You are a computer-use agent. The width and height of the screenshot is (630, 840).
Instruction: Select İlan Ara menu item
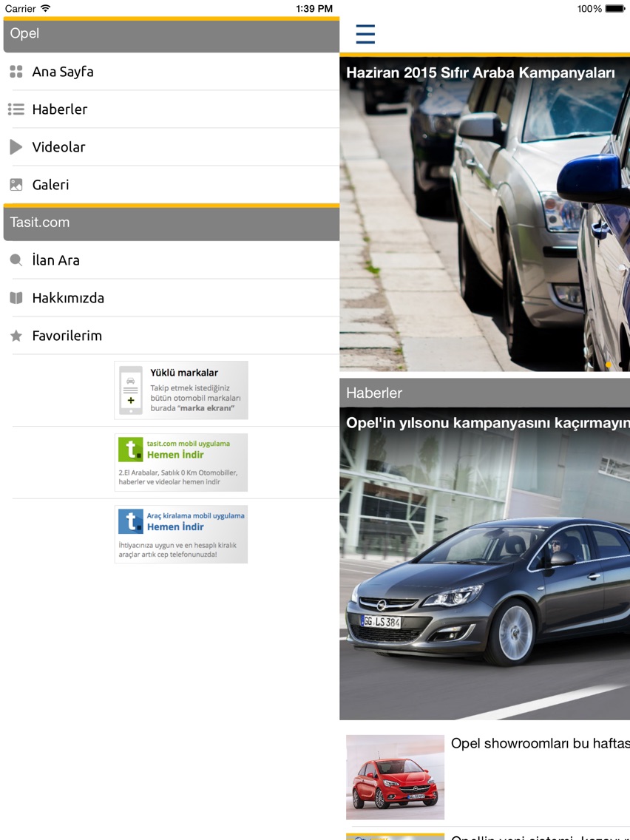(x=172, y=260)
